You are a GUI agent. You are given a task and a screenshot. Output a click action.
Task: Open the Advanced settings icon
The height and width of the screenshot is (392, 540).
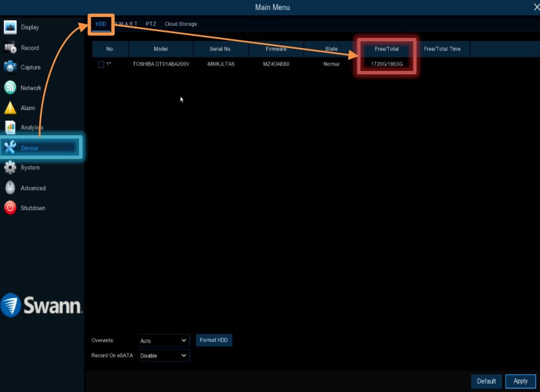click(x=10, y=188)
